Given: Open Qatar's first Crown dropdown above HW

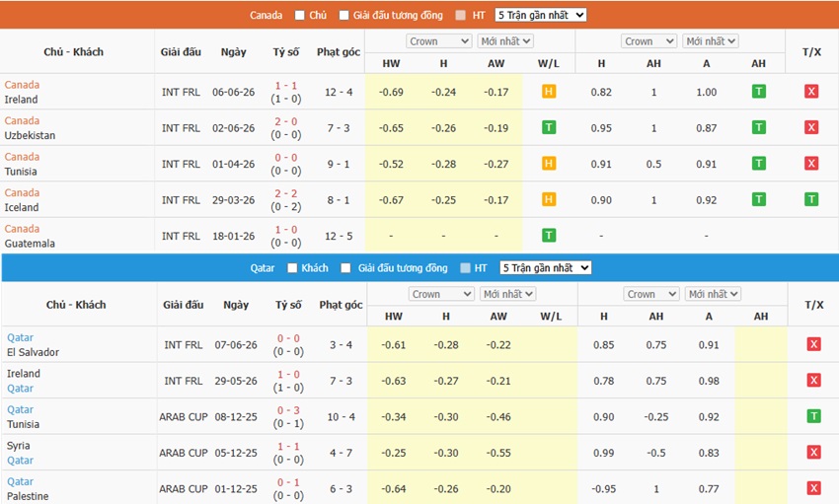Looking at the screenshot, I should click(441, 294).
